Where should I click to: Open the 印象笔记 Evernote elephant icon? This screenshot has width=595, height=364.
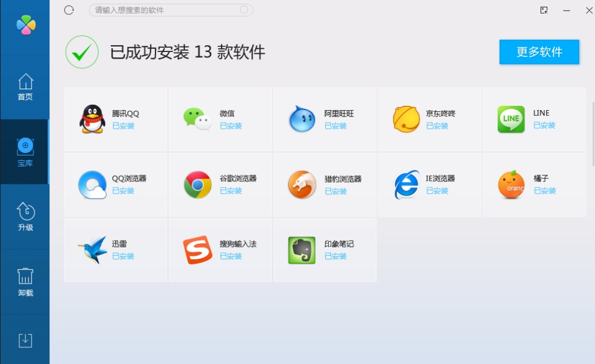pyautogui.click(x=301, y=250)
